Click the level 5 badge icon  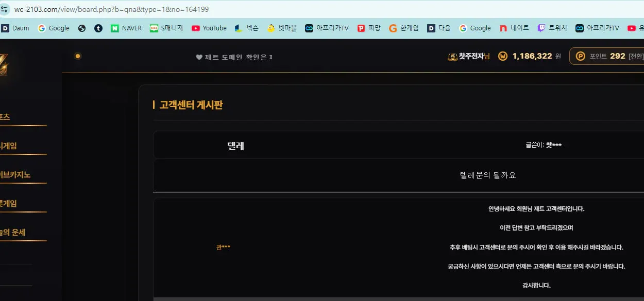click(x=453, y=56)
